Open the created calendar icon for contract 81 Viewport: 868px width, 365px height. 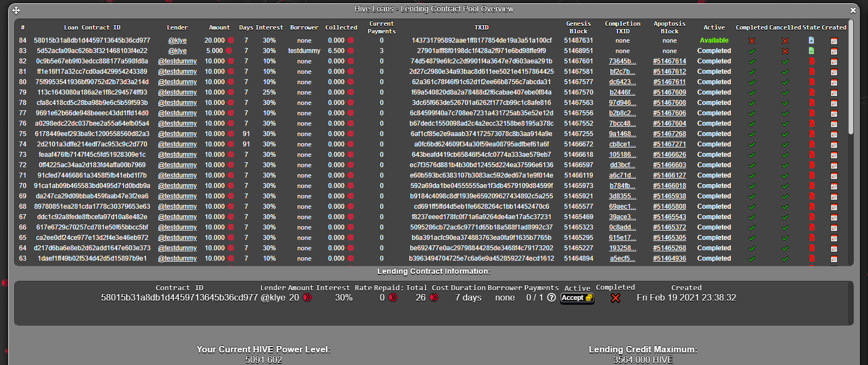point(834,72)
